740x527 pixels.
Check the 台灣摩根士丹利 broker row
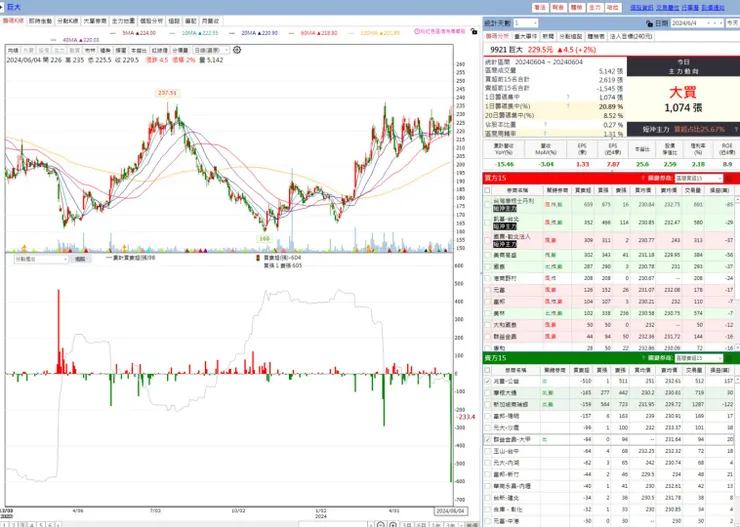pos(487,204)
